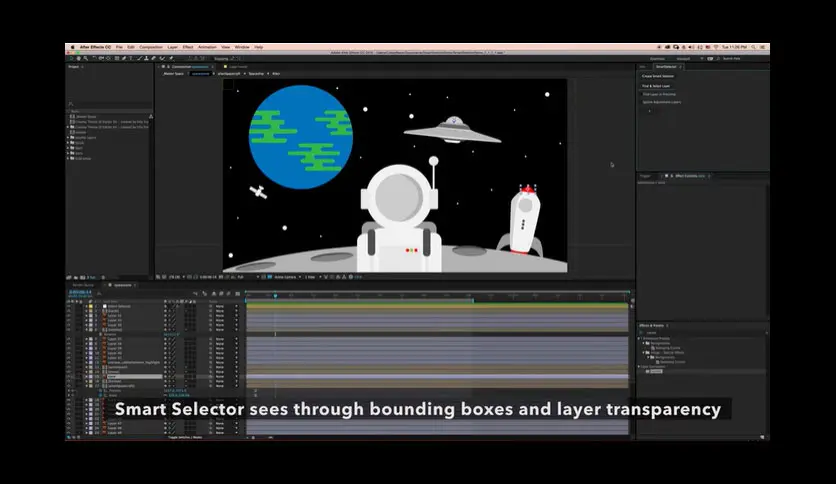
Task: Open the Apple menu
Action: click(x=73, y=47)
